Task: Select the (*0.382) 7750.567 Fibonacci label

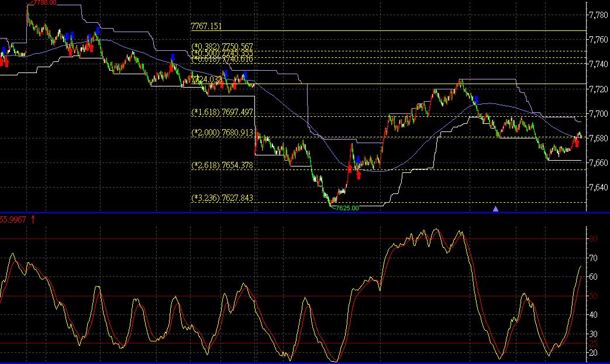Action: 222,47
